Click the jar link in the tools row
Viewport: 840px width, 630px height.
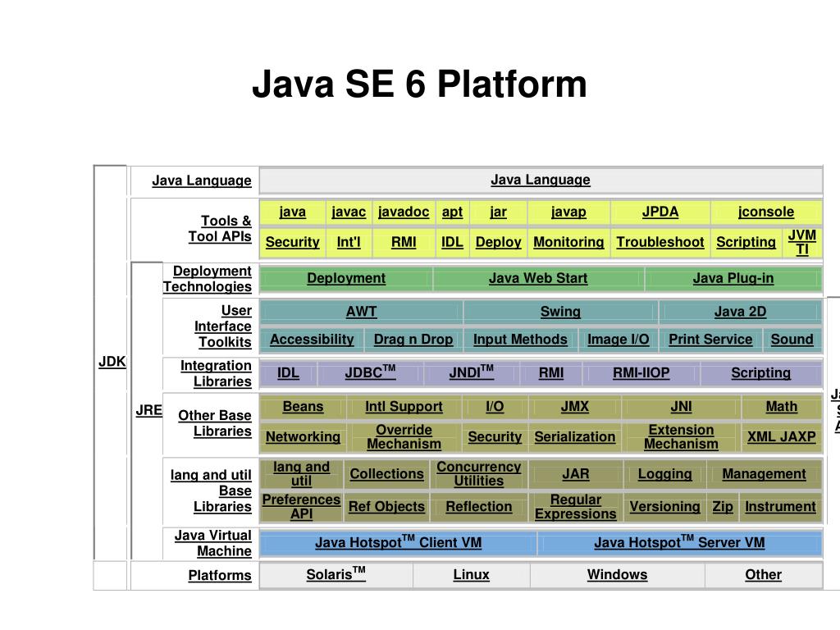(x=498, y=212)
